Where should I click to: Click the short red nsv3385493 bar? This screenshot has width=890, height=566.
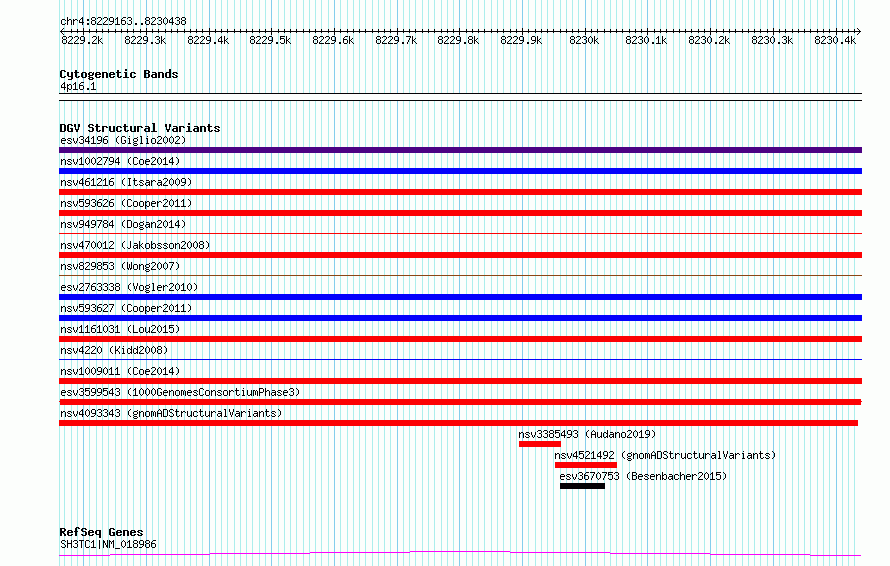click(540, 444)
